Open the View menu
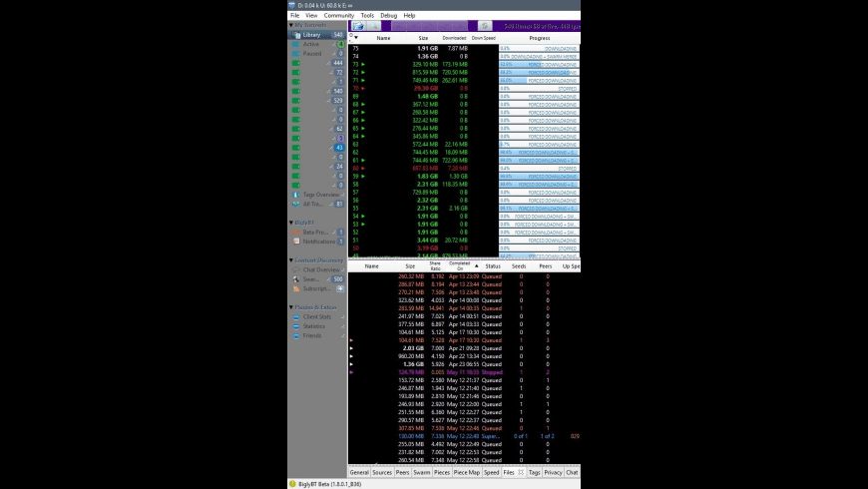Screen dimensions: 868x489 311,16
